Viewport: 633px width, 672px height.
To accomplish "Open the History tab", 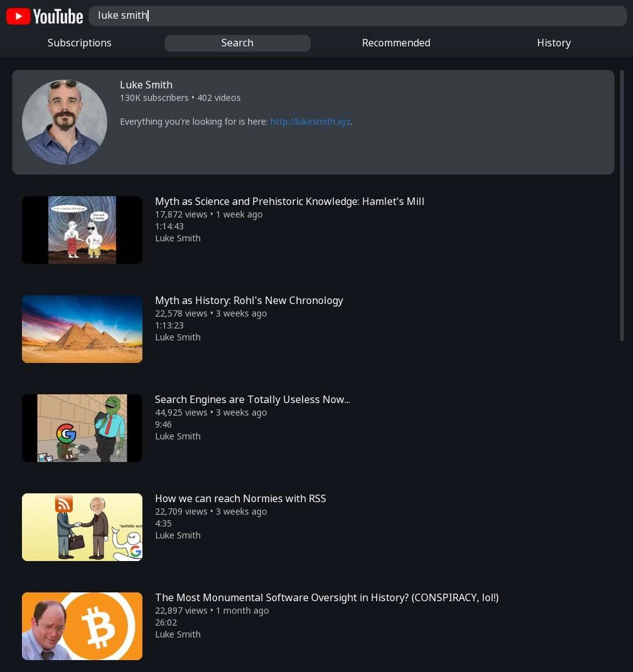I will [x=554, y=43].
